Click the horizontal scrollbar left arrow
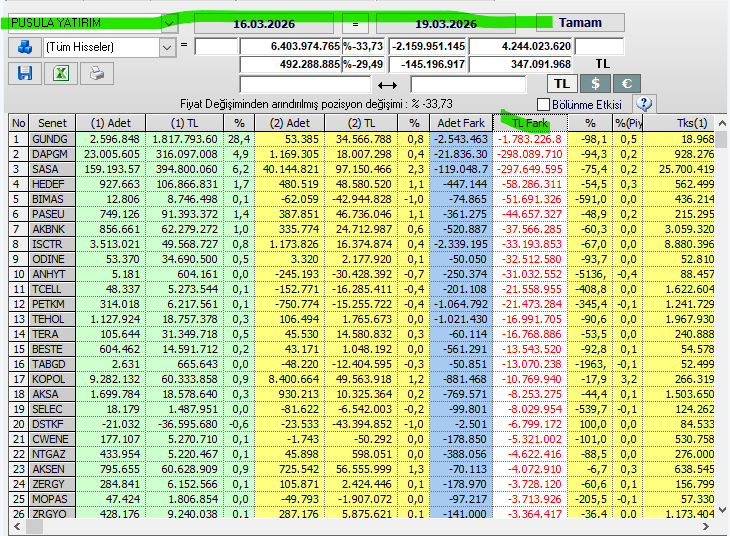Screen dimensions: 730x536 tap(17, 527)
